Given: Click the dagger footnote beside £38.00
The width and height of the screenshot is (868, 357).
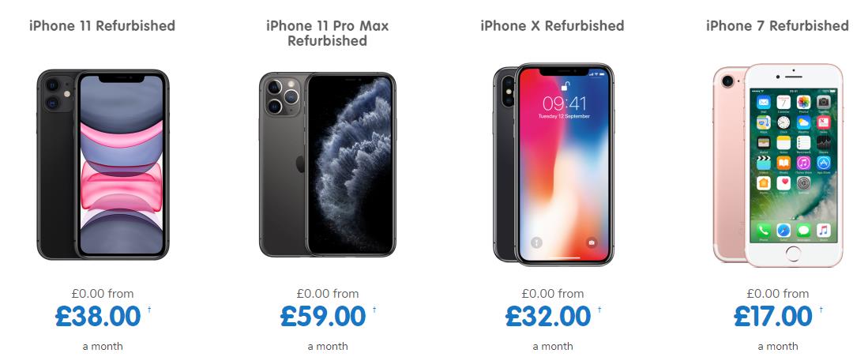Looking at the screenshot, I should pyautogui.click(x=149, y=310).
